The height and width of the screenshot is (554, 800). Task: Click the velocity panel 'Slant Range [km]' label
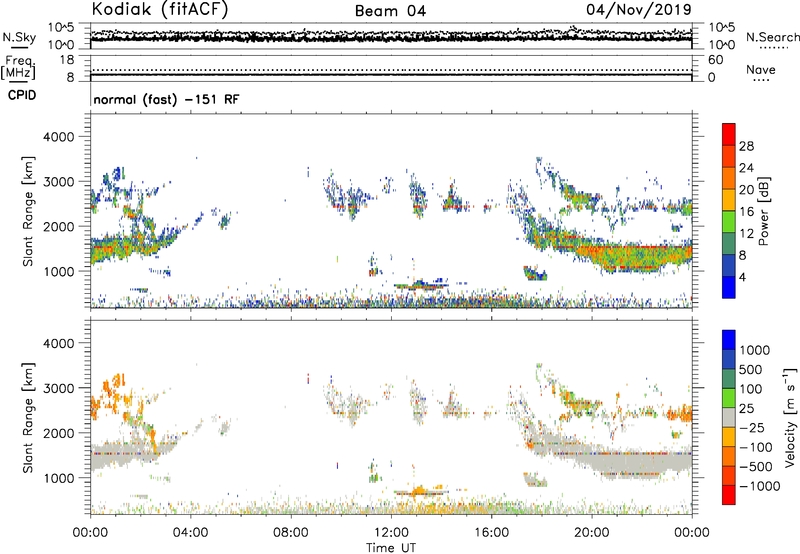(28, 418)
